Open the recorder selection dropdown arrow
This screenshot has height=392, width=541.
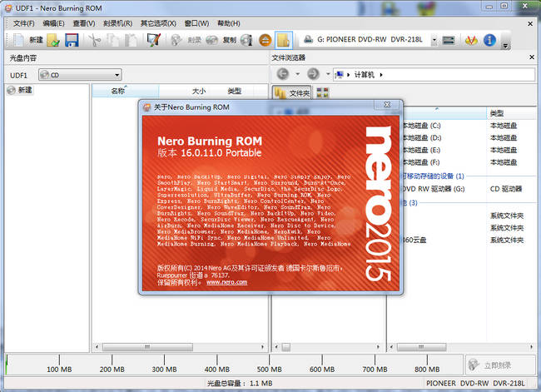(434, 40)
